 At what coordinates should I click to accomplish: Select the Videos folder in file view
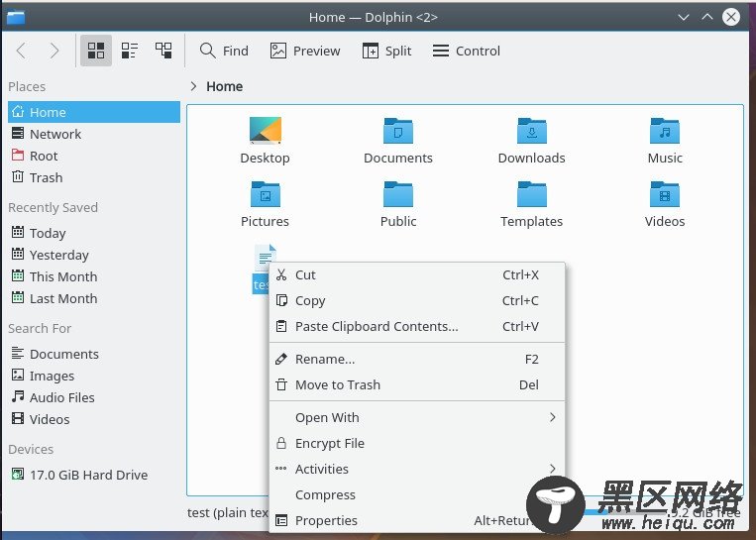(x=665, y=194)
